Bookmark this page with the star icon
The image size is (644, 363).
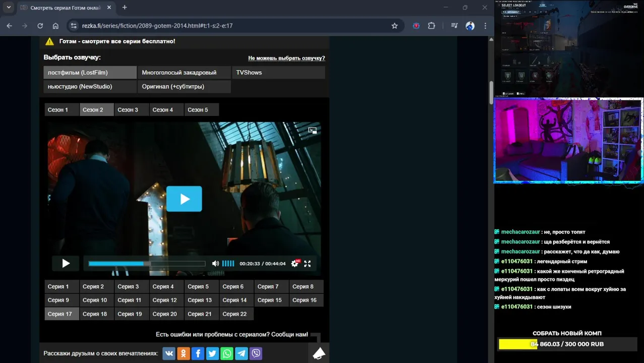point(394,26)
